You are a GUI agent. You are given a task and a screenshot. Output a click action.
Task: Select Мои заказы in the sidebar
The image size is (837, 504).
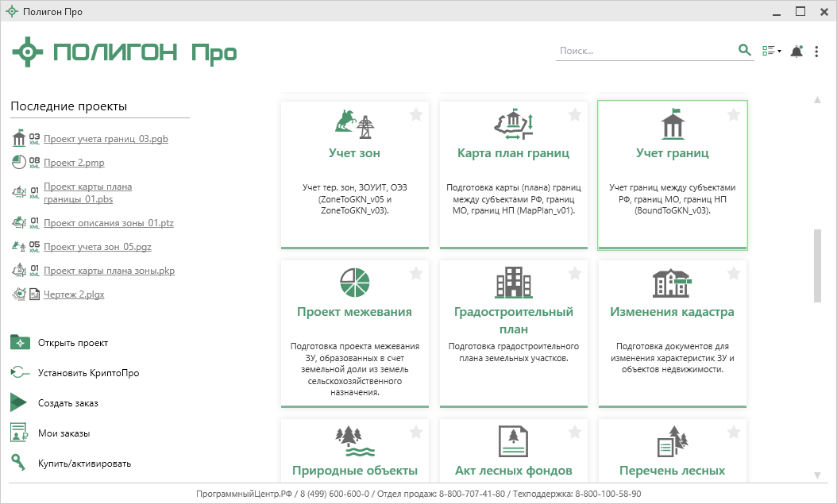point(64,433)
